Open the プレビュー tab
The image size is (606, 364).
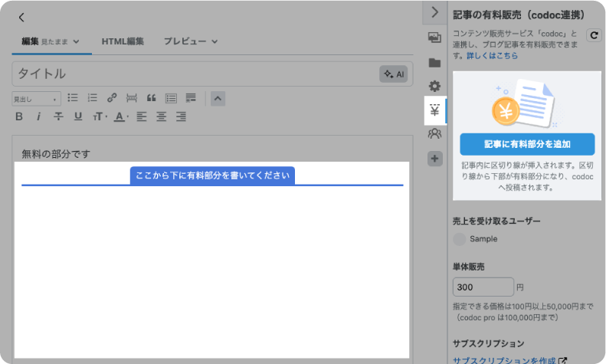pyautogui.click(x=190, y=41)
